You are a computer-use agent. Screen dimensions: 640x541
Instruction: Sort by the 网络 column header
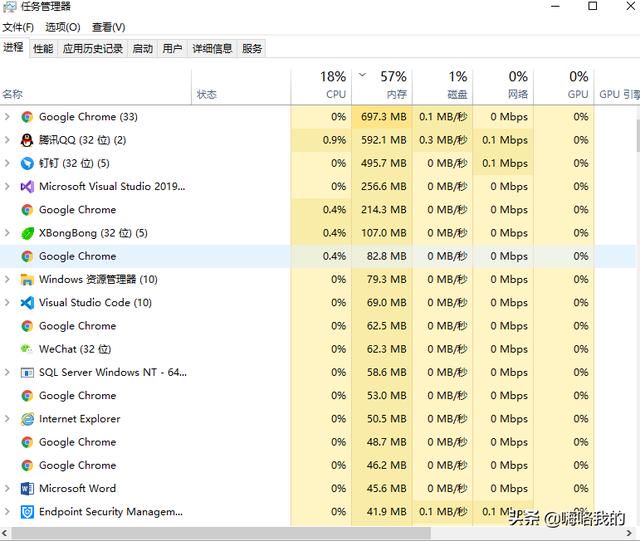point(503,86)
